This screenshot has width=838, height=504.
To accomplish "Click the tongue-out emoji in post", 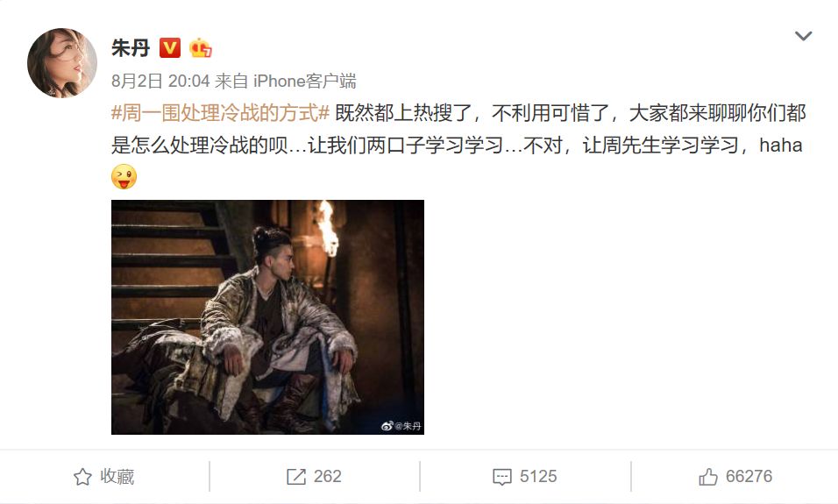I will [124, 177].
